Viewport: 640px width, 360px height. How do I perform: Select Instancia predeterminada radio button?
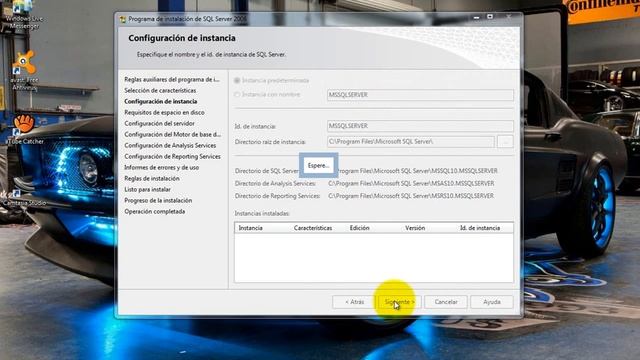[x=237, y=80]
